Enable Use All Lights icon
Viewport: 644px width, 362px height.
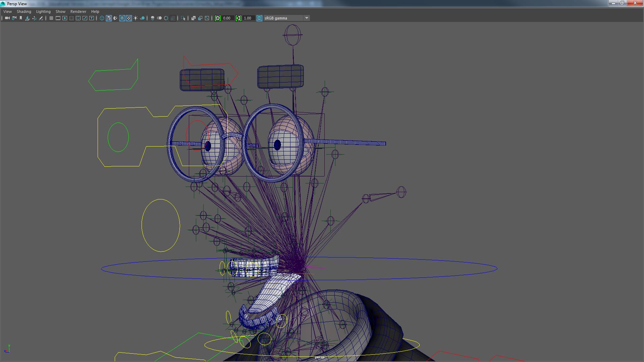click(x=136, y=18)
